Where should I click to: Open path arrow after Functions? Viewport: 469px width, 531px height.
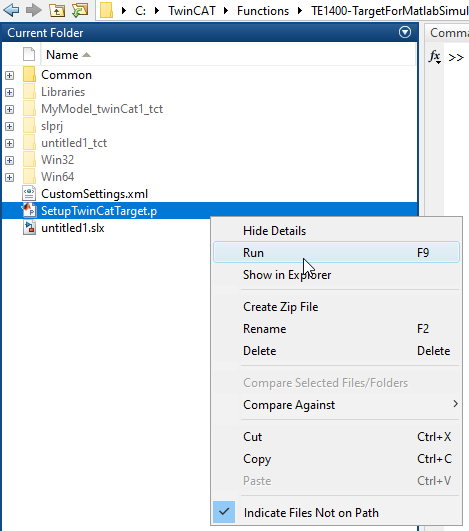(x=300, y=11)
